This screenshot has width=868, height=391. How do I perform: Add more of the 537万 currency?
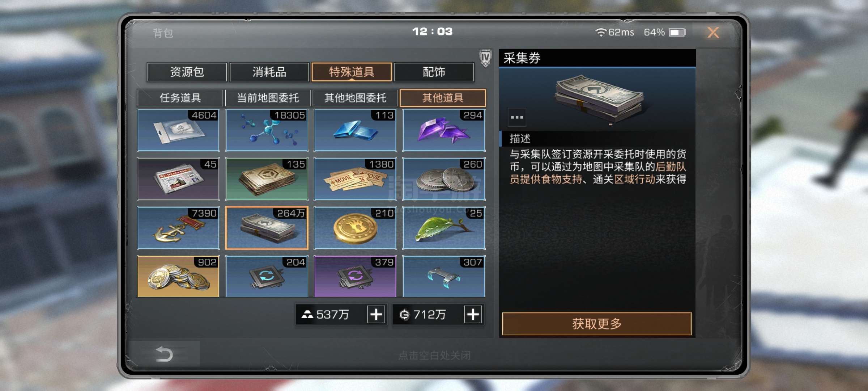tap(376, 314)
